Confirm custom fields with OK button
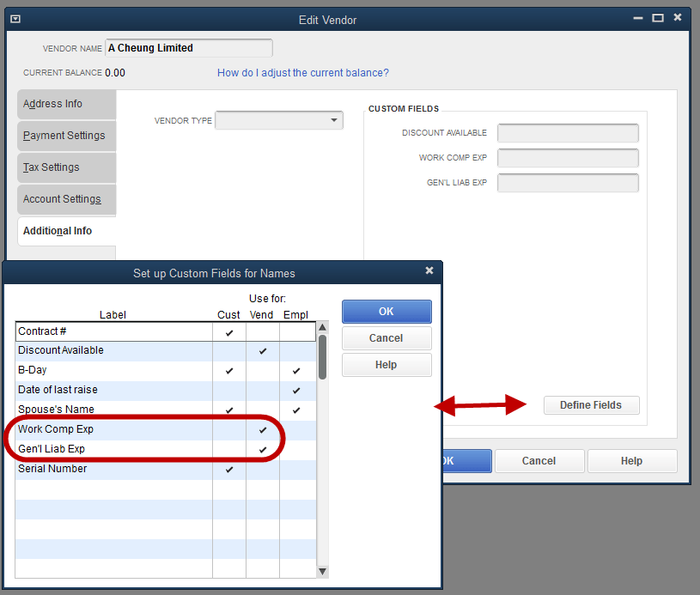700x595 pixels. point(387,312)
